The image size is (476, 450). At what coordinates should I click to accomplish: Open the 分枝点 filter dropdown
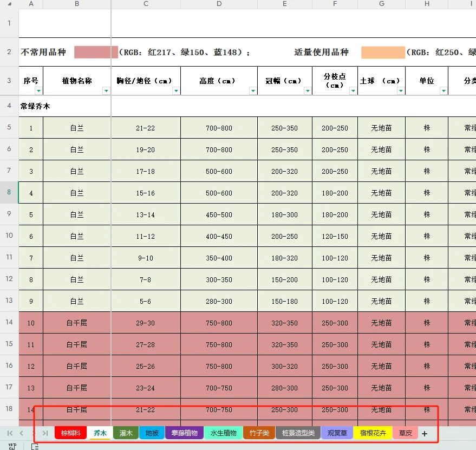pos(353,90)
